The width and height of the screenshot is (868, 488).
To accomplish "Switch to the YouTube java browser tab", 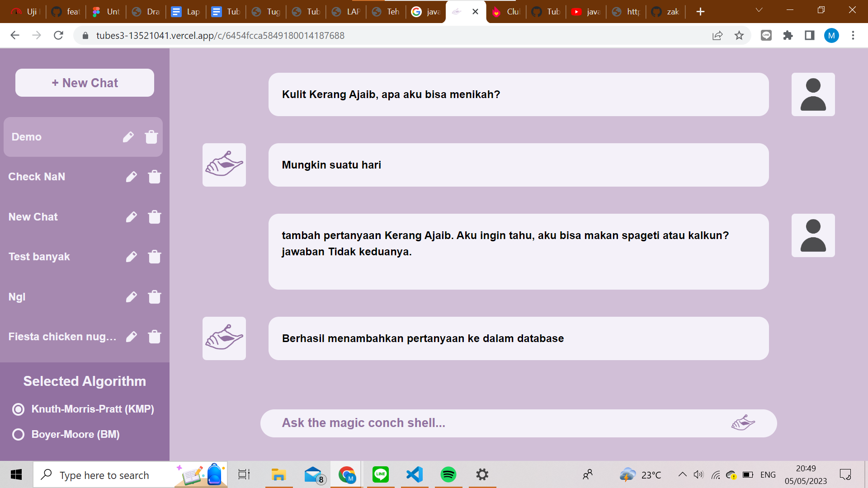I will click(586, 12).
